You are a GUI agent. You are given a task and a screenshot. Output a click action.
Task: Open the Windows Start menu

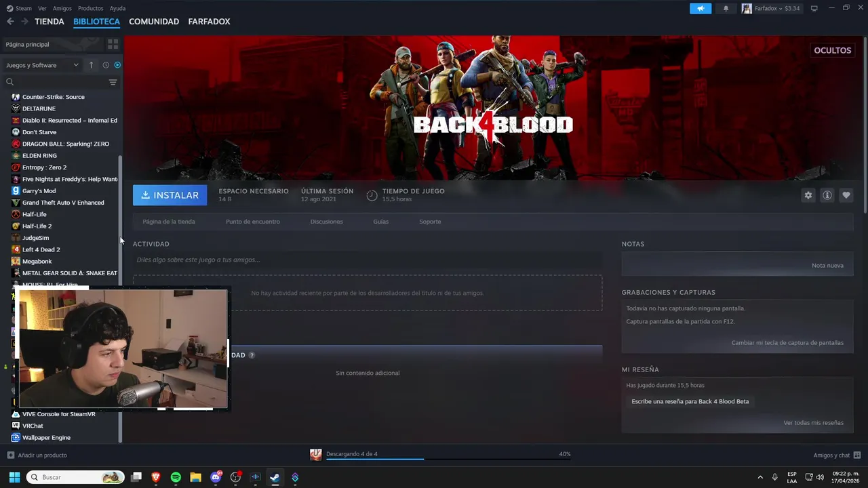14,477
